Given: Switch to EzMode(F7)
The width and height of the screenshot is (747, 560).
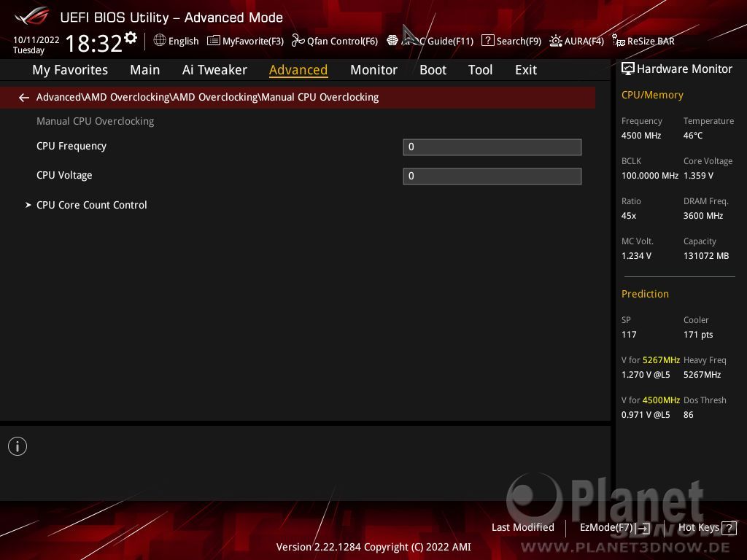Looking at the screenshot, I should (606, 528).
